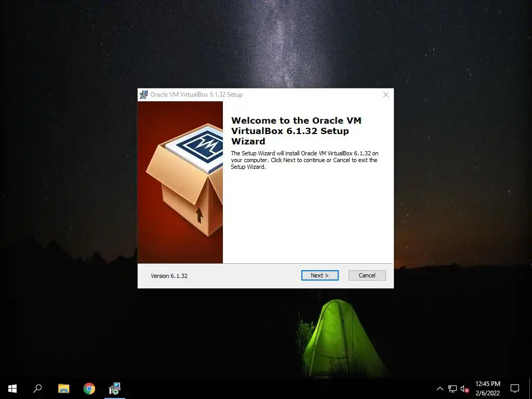Click the muted volume tray icon
Viewport: 532px width, 399px height.
465,389
